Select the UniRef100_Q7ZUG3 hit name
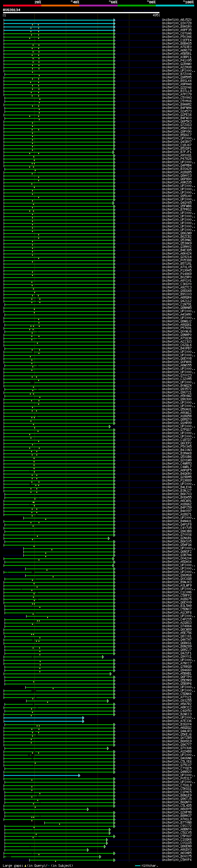Screen dimensions: 197x868 [177, 125]
